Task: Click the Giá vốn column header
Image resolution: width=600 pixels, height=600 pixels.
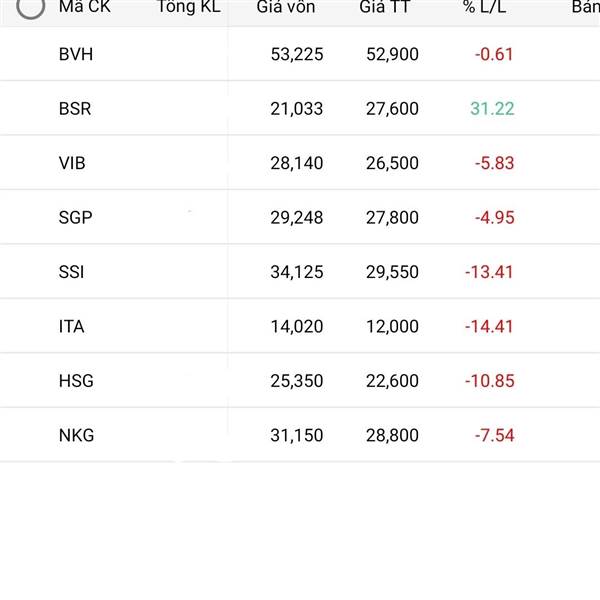Action: (x=286, y=7)
